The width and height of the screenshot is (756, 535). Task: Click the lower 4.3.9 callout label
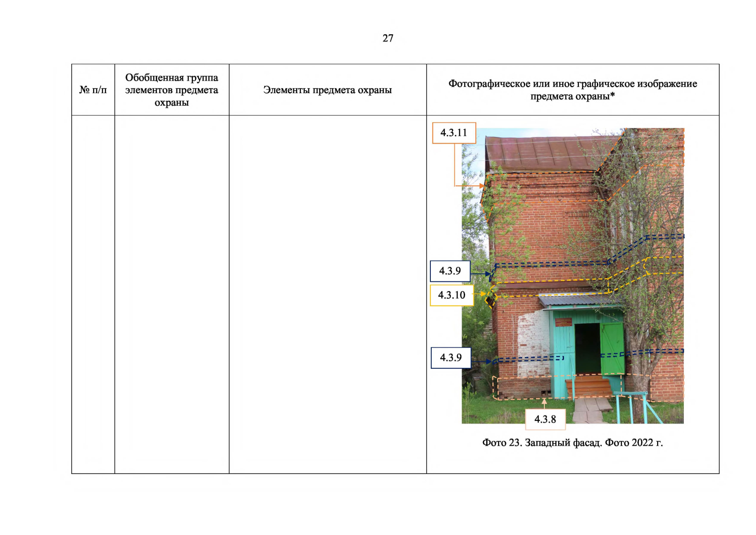pyautogui.click(x=450, y=358)
